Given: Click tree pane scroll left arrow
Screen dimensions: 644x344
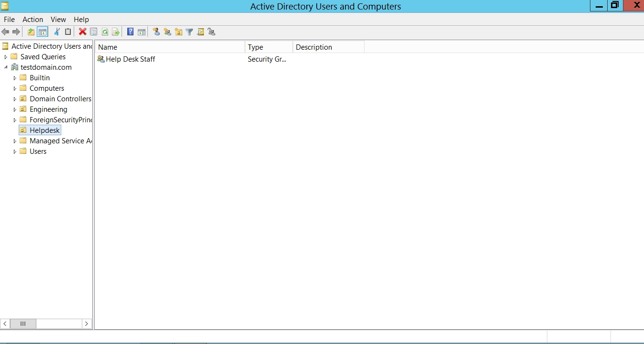Looking at the screenshot, I should (x=5, y=324).
